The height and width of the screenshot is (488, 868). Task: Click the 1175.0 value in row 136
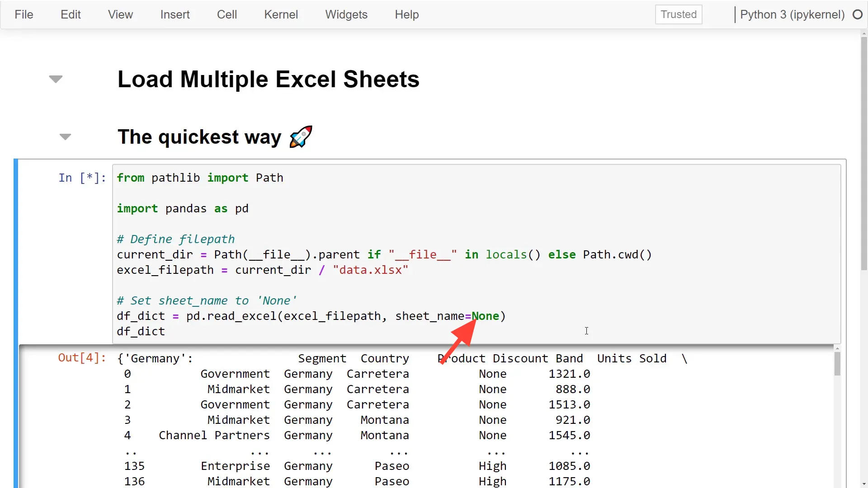point(569,482)
